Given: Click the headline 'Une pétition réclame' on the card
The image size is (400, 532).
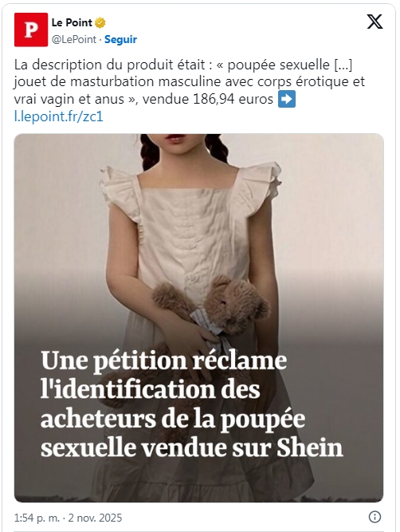Looking at the screenshot, I should pyautogui.click(x=163, y=361).
